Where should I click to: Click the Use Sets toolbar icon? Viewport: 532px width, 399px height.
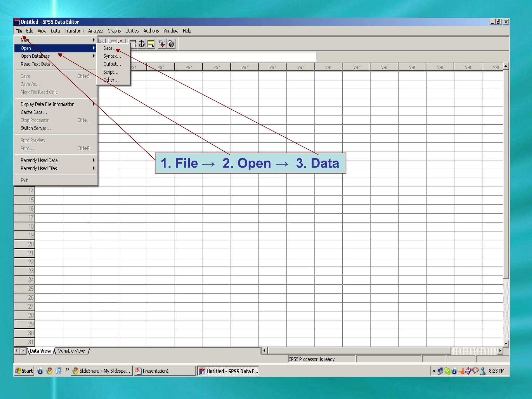[171, 44]
